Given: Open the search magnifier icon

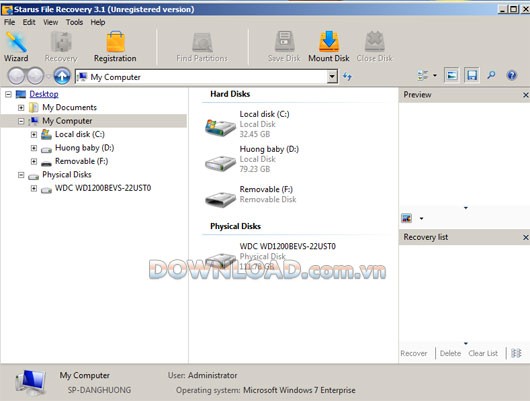Looking at the screenshot, I should coord(491,75).
